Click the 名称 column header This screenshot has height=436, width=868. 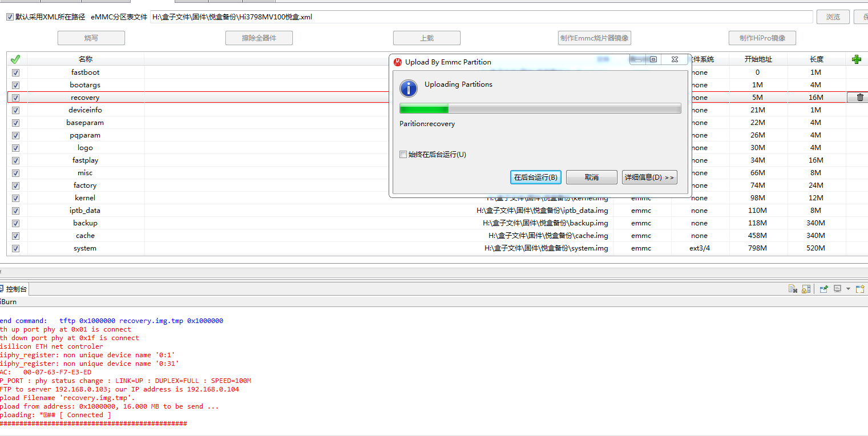[86, 59]
